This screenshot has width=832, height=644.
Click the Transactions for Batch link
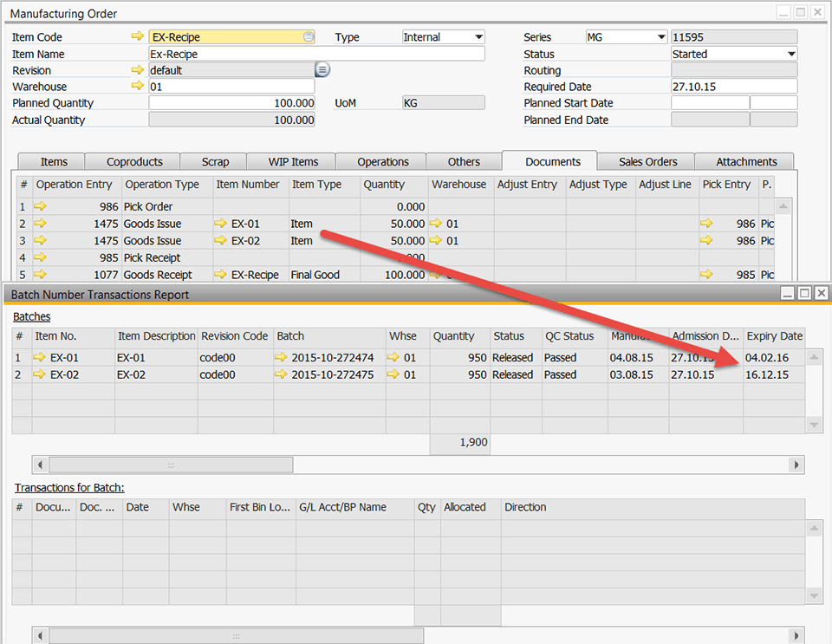[x=69, y=487]
